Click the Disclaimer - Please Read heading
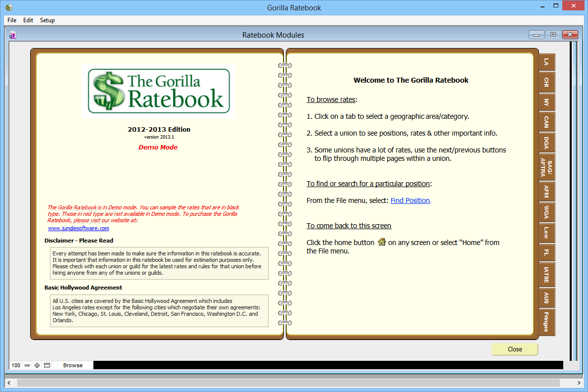Screen dimensions: 588x392 coord(79,241)
